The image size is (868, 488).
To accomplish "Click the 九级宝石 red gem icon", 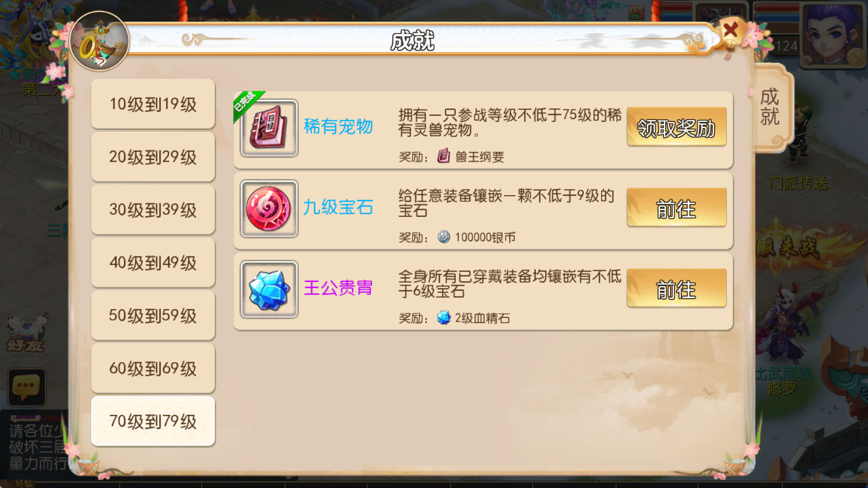I will point(269,209).
